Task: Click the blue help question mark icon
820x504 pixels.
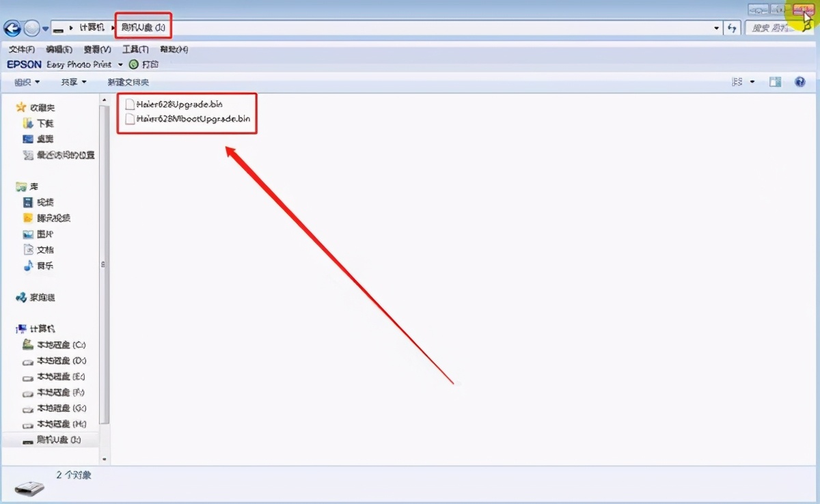Action: tap(800, 82)
